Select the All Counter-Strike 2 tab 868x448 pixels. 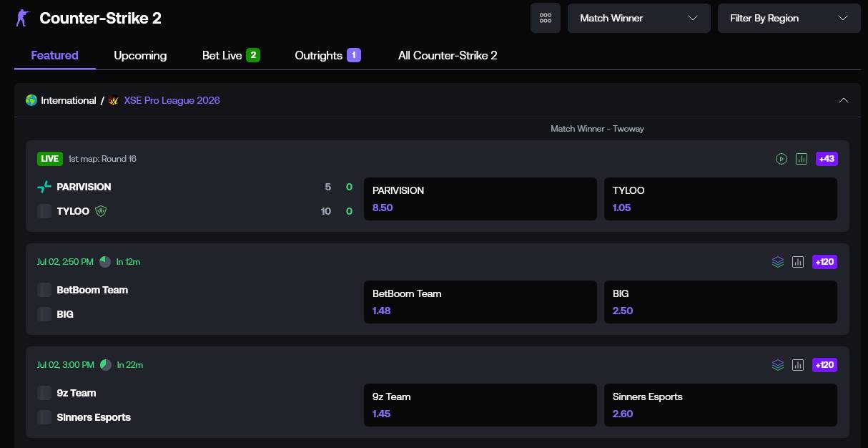[448, 55]
